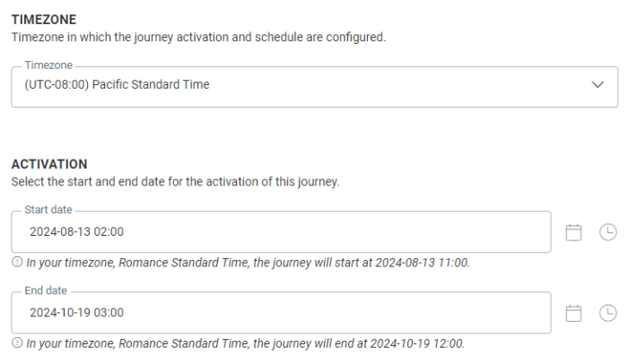The width and height of the screenshot is (628, 364).
Task: Click the timezone configuration description text
Action: pyautogui.click(x=197, y=37)
